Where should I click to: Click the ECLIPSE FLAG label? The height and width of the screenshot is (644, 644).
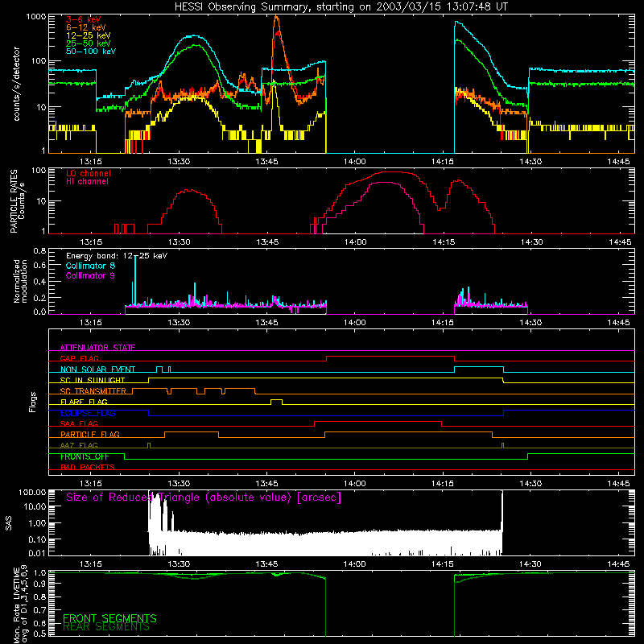coord(88,413)
